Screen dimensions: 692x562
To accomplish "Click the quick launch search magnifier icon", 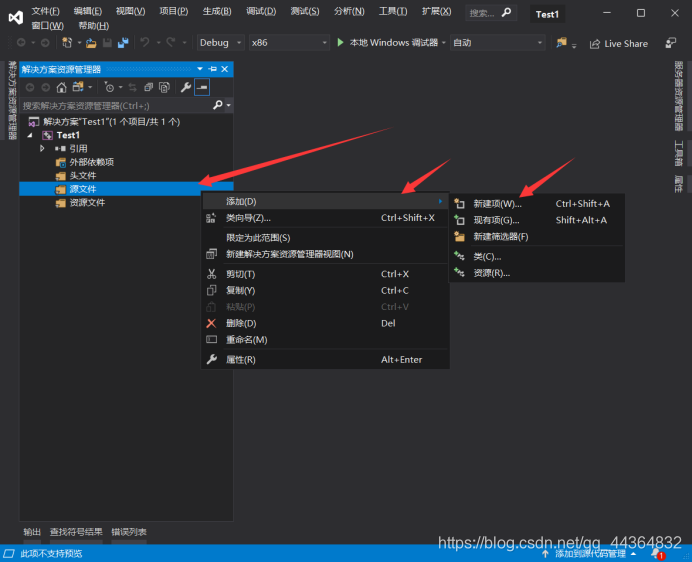I will click(x=506, y=12).
